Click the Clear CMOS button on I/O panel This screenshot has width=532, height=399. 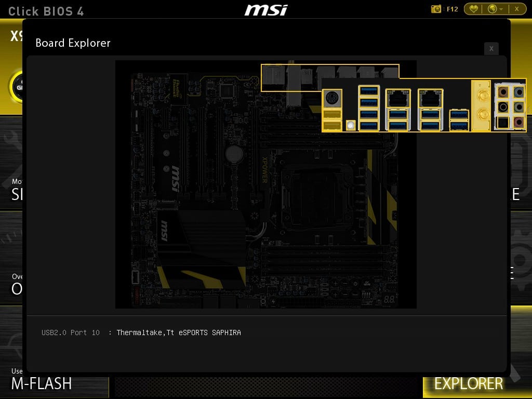tap(351, 125)
